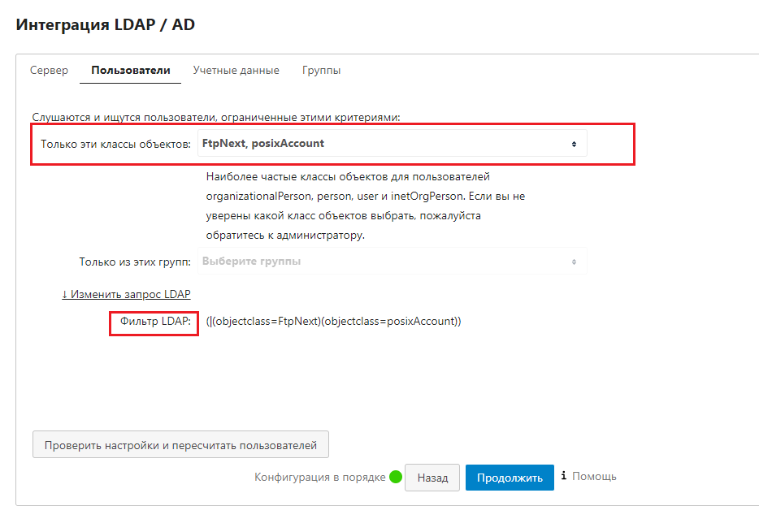Viewport: 759px width, 532px height.
Task: Click the Фильтр LDAP label
Action: tap(154, 322)
